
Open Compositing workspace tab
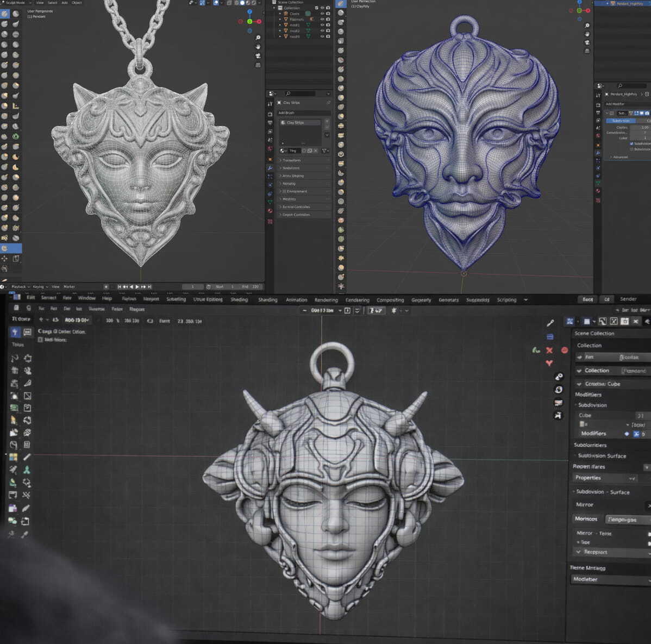pyautogui.click(x=390, y=300)
